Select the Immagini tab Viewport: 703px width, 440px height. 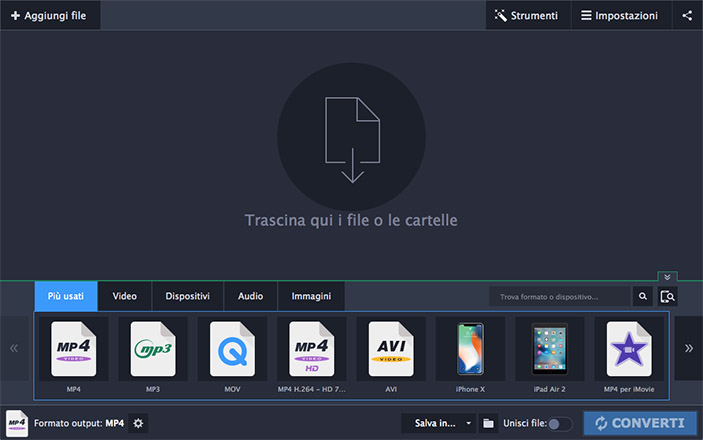(x=311, y=296)
